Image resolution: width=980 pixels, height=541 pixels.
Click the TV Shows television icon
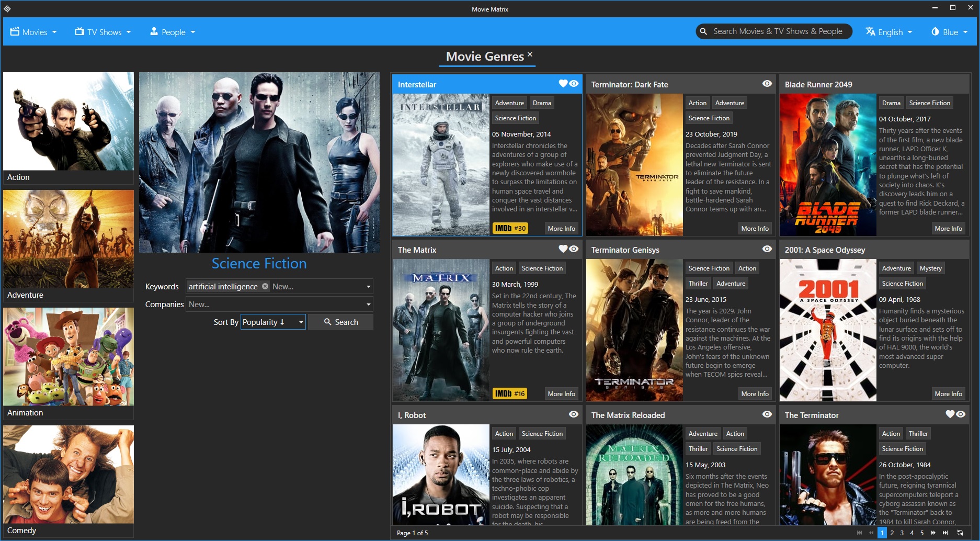click(x=79, y=31)
